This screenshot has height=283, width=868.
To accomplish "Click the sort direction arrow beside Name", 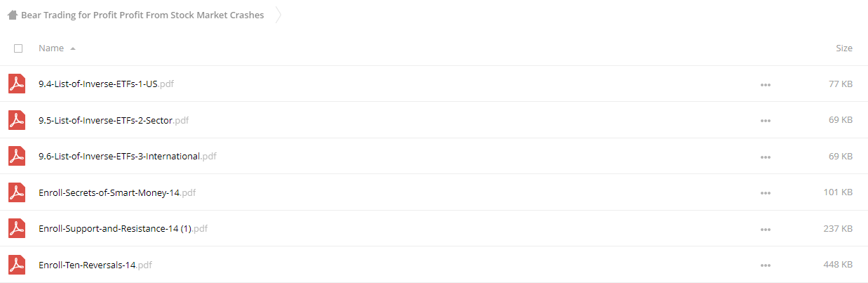I will [73, 48].
